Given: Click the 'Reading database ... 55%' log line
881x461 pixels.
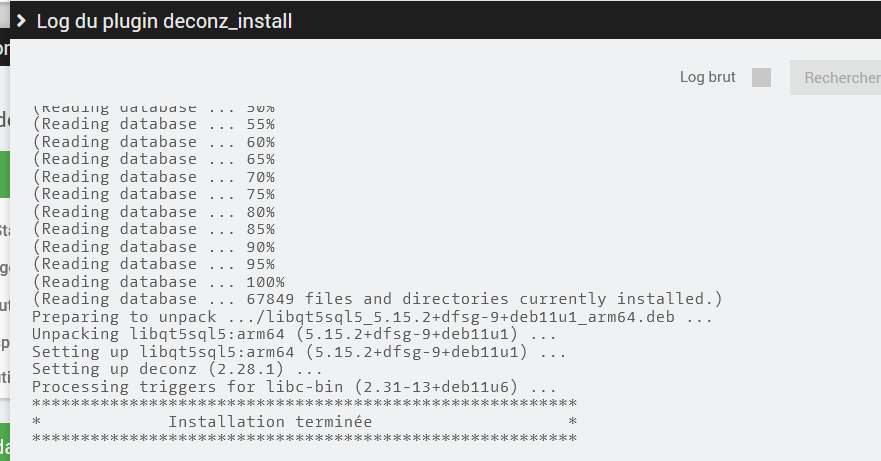Looking at the screenshot, I should pyautogui.click(x=153, y=125).
